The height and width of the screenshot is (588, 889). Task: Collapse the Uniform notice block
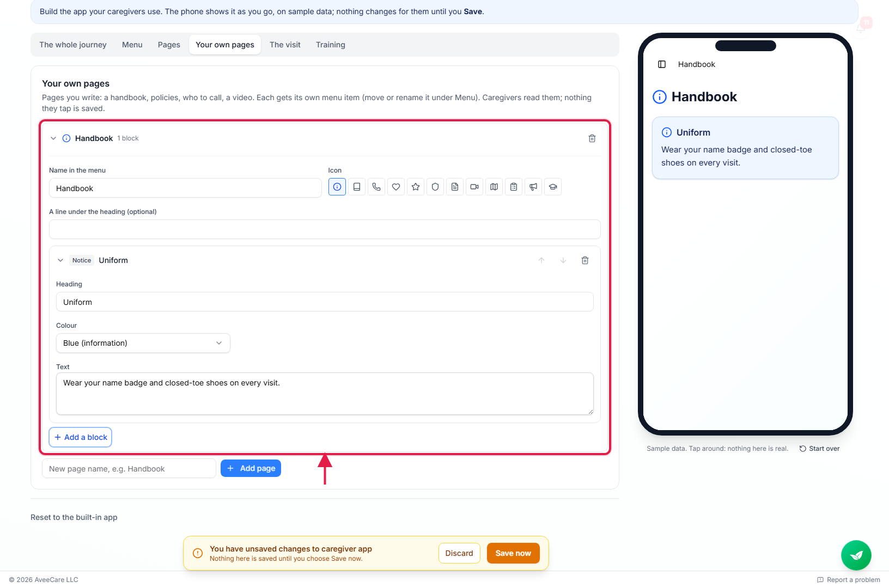pyautogui.click(x=60, y=260)
